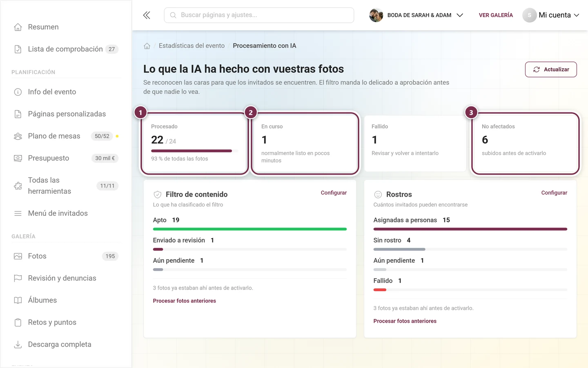Click Configurar in Filtro de contenido card
Viewport: 588px width, 368px height.
pyautogui.click(x=334, y=193)
